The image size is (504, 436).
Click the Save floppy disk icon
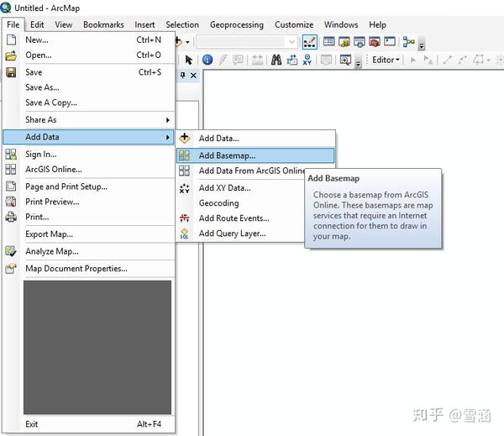tap(11, 72)
